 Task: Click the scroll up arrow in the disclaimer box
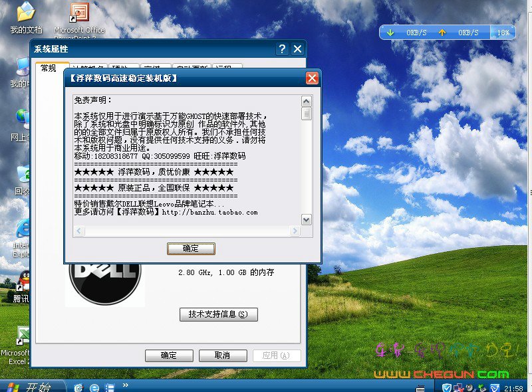click(x=306, y=101)
